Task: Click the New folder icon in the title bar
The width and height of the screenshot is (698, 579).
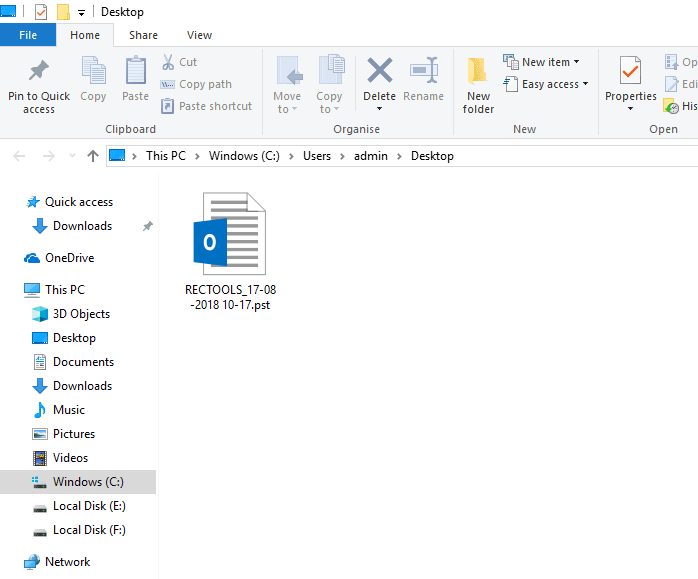Action: (x=63, y=12)
